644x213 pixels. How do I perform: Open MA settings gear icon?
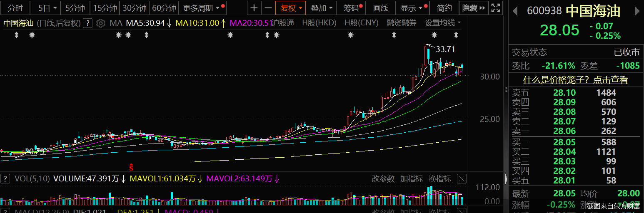[100, 23]
